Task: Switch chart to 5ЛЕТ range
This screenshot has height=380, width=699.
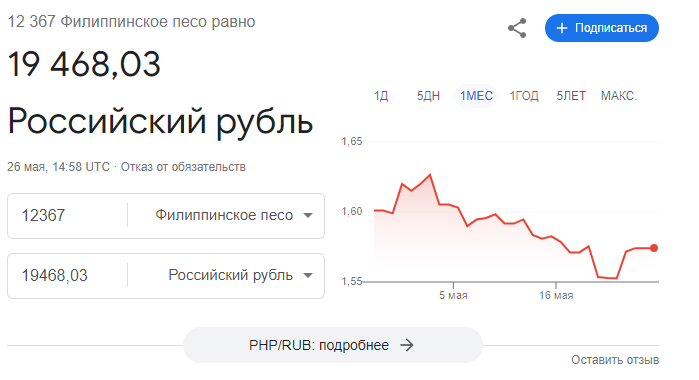Action: tap(571, 96)
